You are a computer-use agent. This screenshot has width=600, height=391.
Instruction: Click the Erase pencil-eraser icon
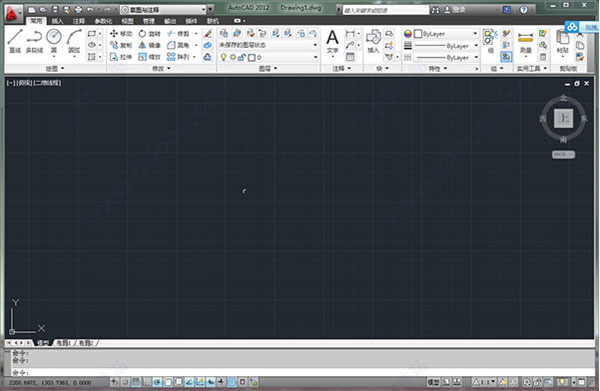tap(208, 34)
